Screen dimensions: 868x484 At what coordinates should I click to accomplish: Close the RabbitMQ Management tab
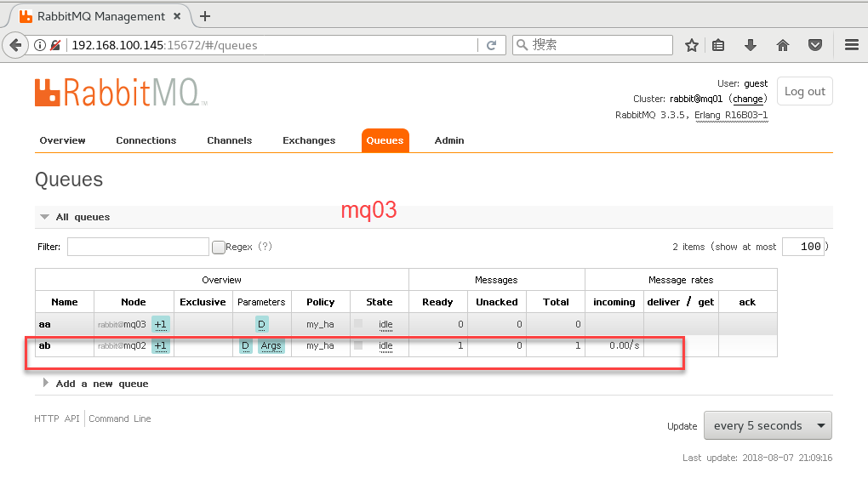[177, 16]
